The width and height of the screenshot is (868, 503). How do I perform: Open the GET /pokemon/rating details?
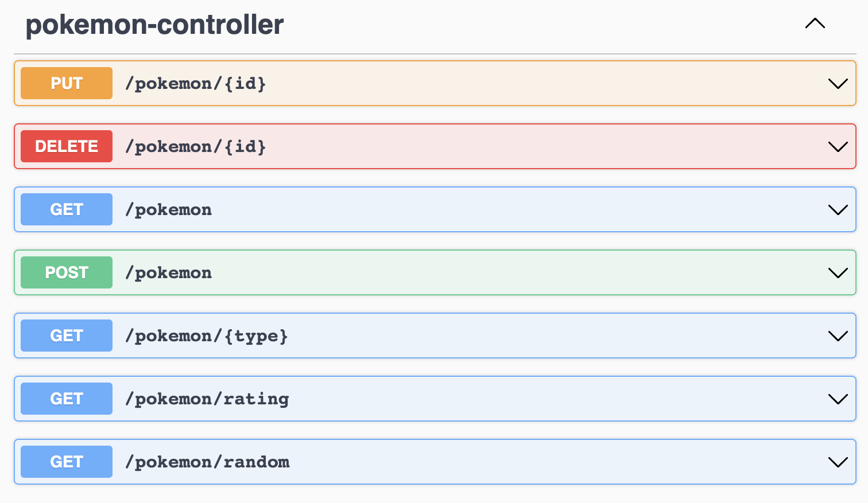point(837,398)
